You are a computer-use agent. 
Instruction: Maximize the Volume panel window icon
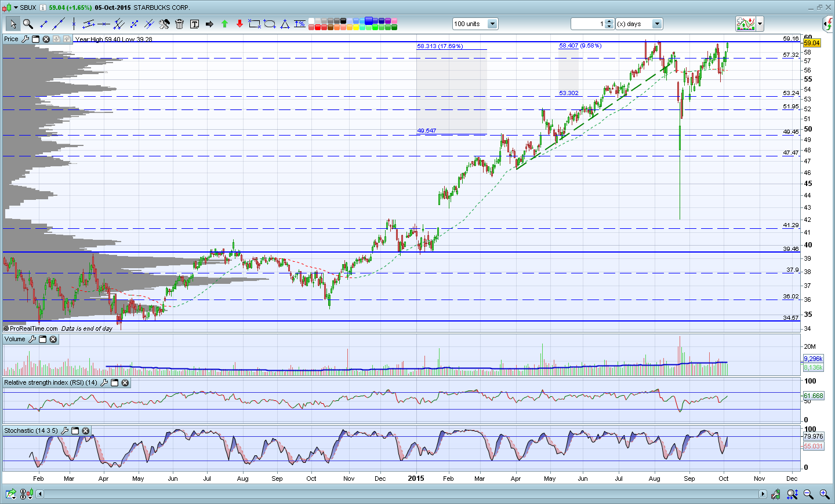click(x=42, y=339)
